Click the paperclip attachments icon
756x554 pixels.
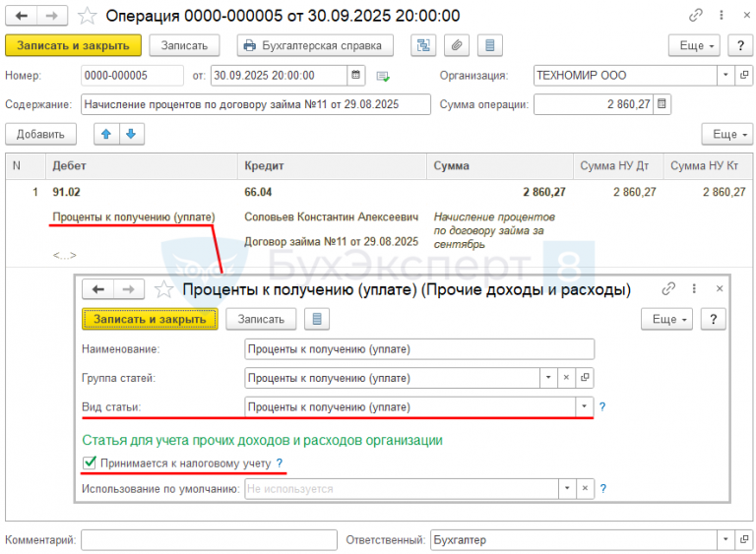457,46
